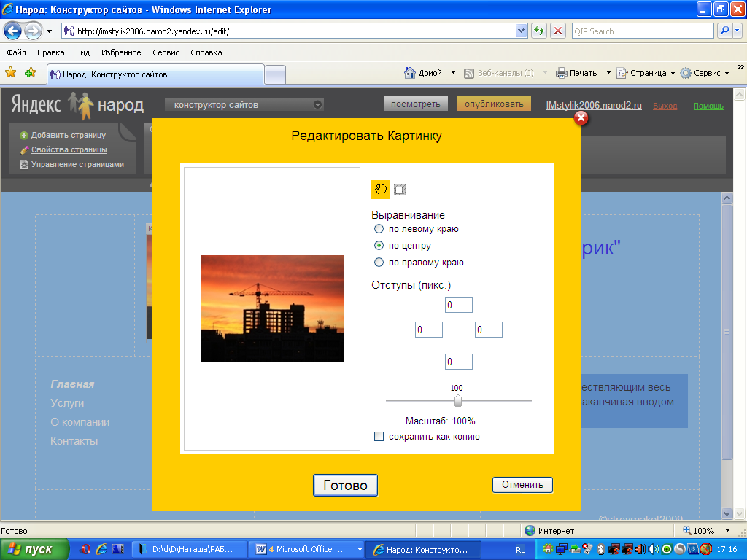
Task: Expand Microsoft Office taskbar group arrow
Action: (360, 550)
